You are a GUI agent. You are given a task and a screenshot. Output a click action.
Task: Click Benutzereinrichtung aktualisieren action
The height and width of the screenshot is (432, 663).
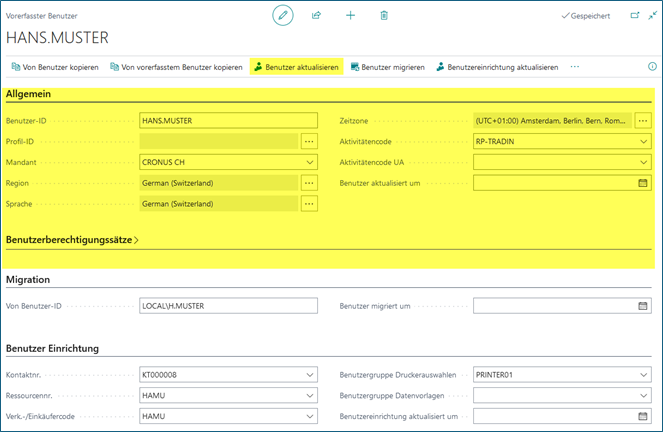pyautogui.click(x=496, y=67)
